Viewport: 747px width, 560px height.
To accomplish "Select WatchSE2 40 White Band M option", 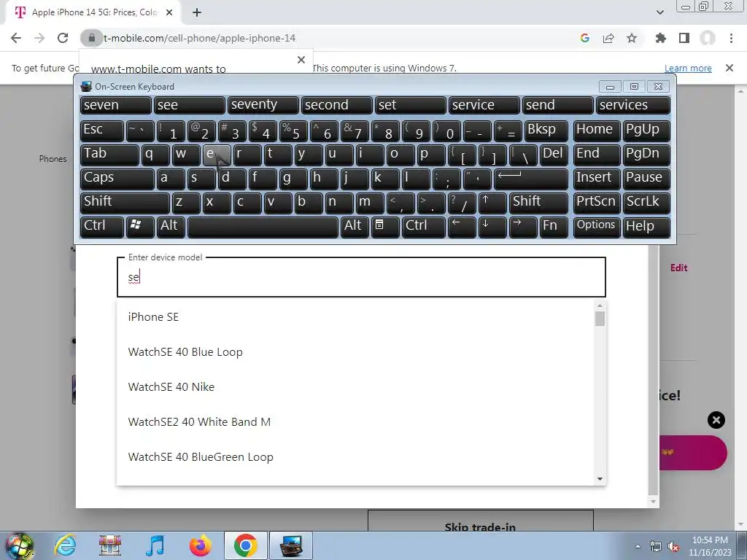I will pos(355,422).
